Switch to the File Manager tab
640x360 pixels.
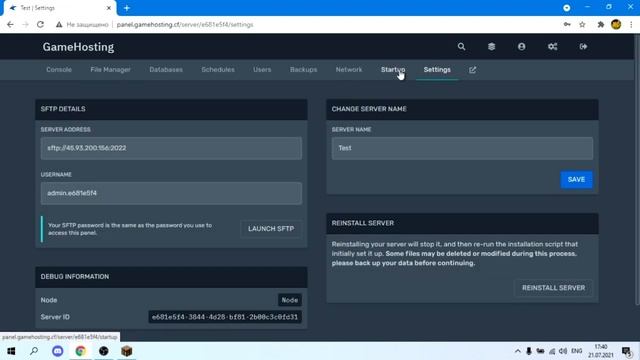pyautogui.click(x=110, y=70)
